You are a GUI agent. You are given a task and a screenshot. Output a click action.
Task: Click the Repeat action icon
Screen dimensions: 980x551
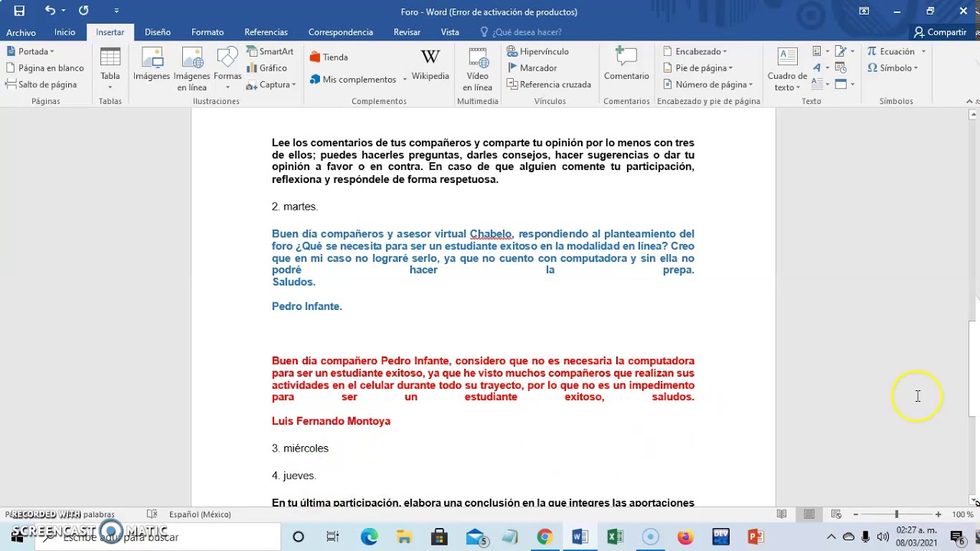pos(83,11)
